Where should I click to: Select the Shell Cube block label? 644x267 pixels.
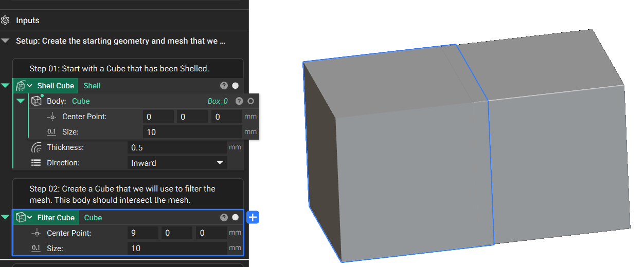[56, 86]
